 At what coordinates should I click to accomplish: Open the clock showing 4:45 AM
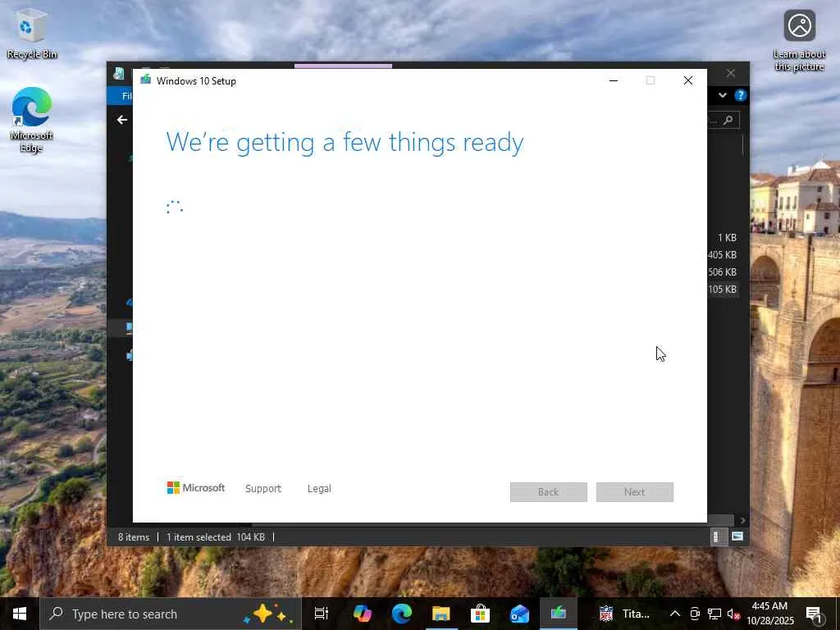click(x=769, y=614)
